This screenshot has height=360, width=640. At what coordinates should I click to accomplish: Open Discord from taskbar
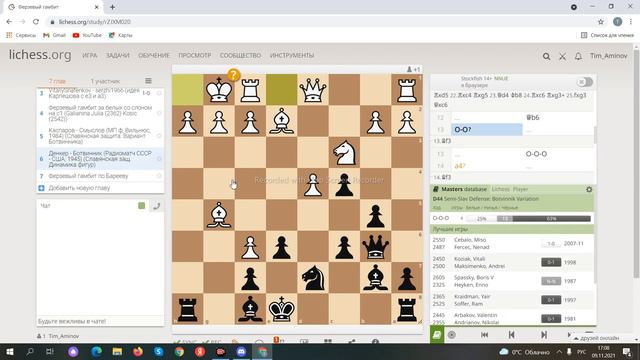[x=241, y=351]
